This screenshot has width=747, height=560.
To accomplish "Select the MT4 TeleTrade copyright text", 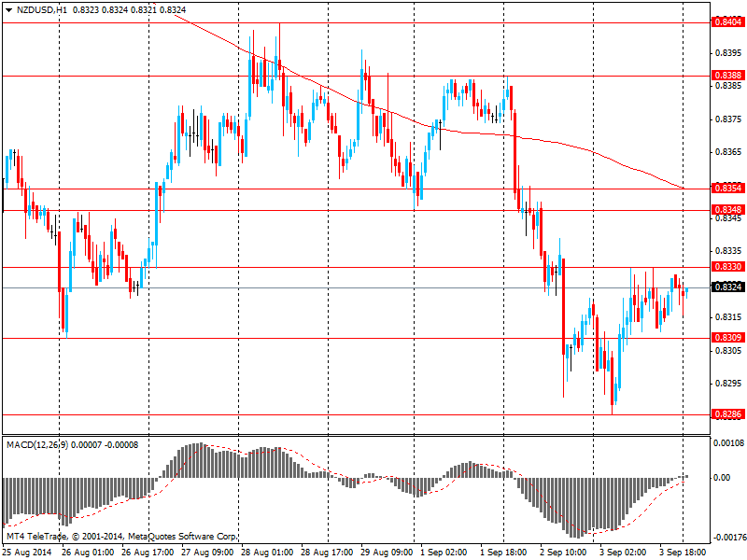I will click(122, 537).
